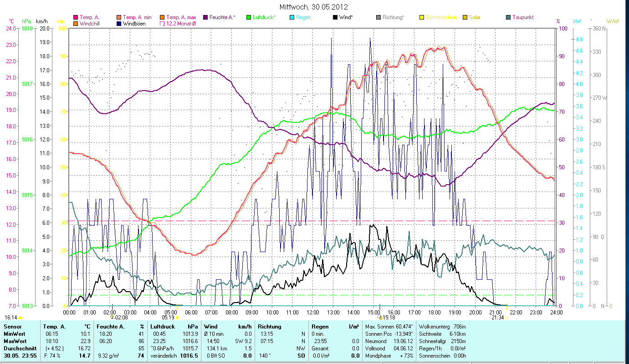Click the marker icon beside 02:08
The width and height of the screenshot is (629, 364).
tap(113, 317)
